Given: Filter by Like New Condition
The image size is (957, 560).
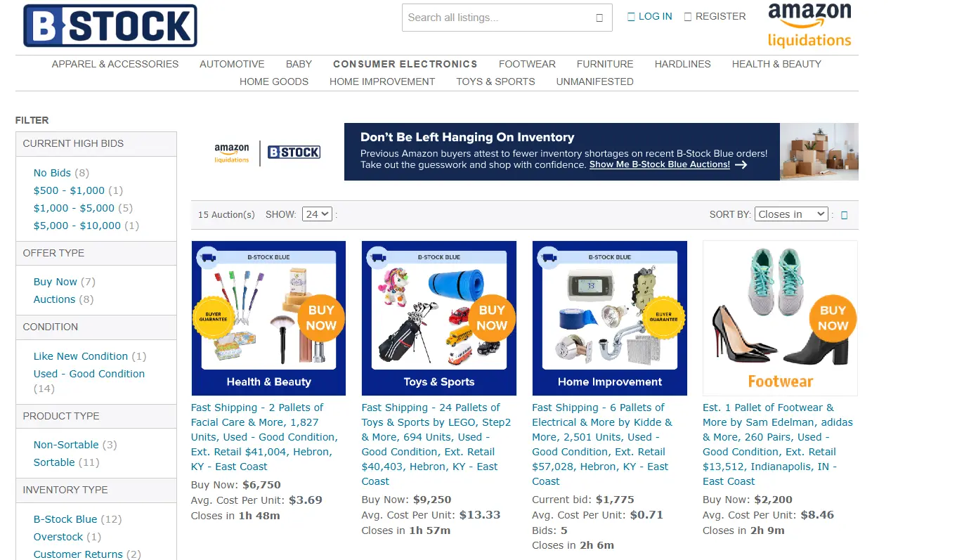Looking at the screenshot, I should [x=81, y=356].
